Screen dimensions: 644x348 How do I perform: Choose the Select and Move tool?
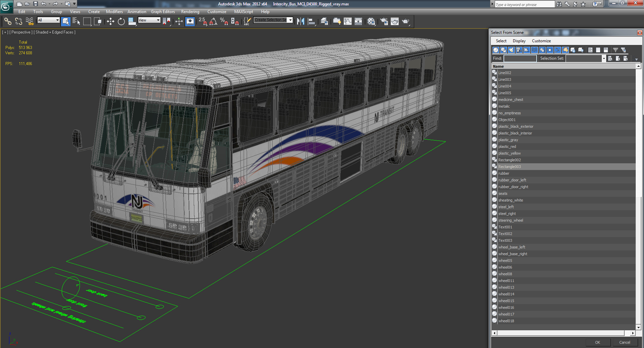pyautogui.click(x=111, y=21)
